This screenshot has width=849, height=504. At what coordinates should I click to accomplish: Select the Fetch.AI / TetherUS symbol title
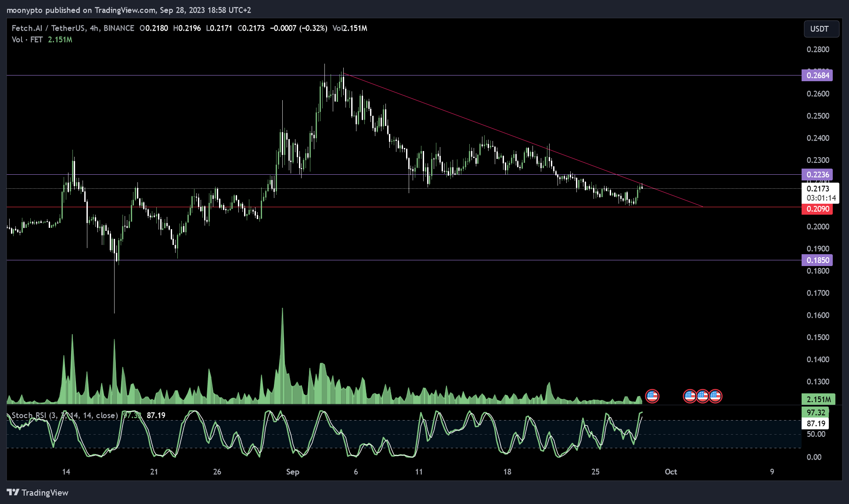48,28
